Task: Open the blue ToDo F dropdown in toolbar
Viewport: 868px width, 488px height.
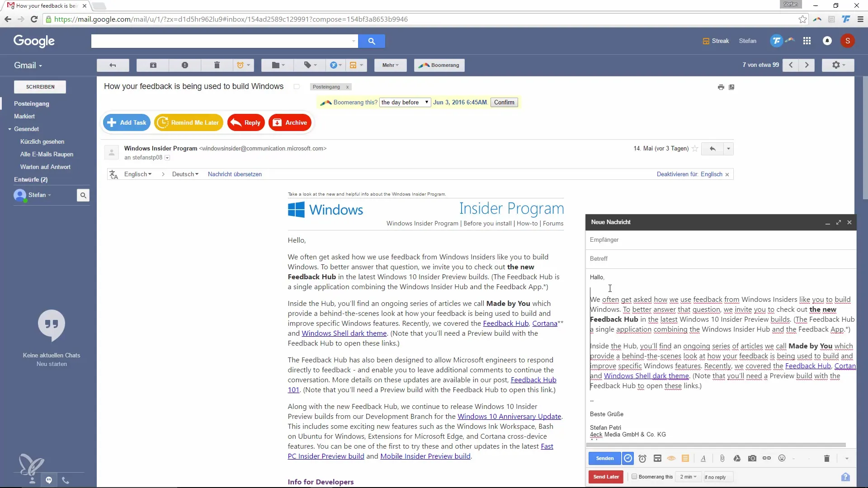Action: pos(336,65)
